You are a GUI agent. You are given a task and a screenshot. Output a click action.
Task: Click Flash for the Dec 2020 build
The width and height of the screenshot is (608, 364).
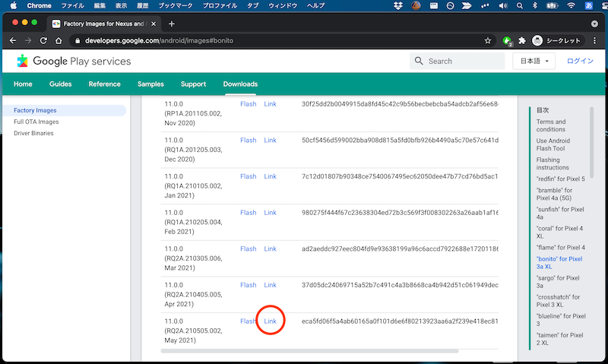click(x=248, y=141)
